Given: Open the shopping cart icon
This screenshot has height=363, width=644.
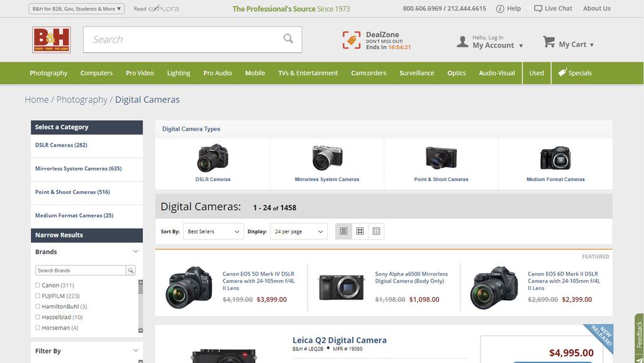Looking at the screenshot, I should click(x=548, y=41).
